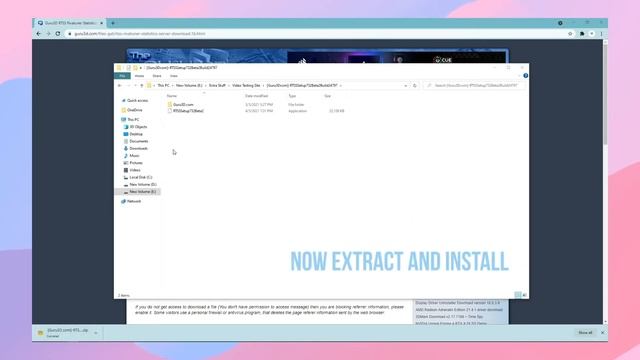Sort by Size column header
Viewport: 640px width, 360px height.
328,96
